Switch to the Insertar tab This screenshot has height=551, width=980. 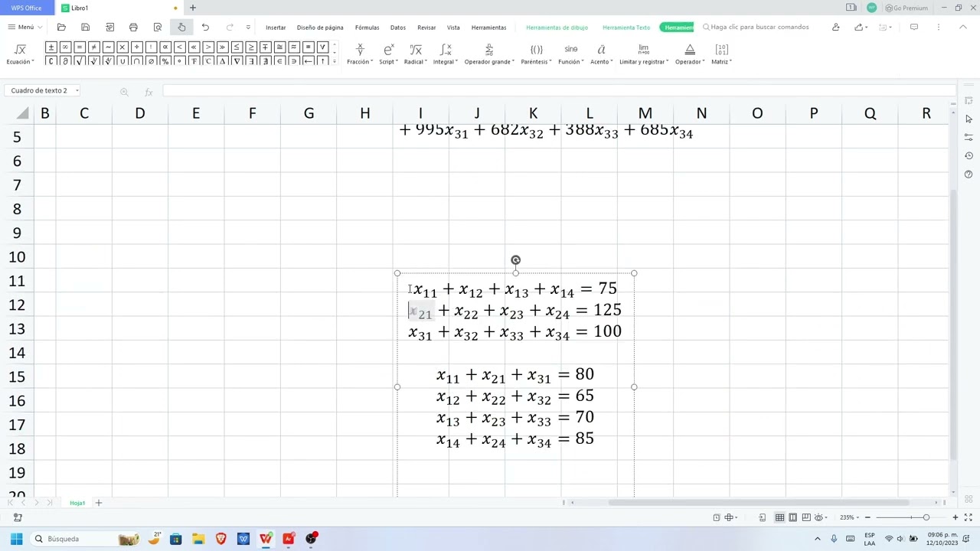coord(276,28)
